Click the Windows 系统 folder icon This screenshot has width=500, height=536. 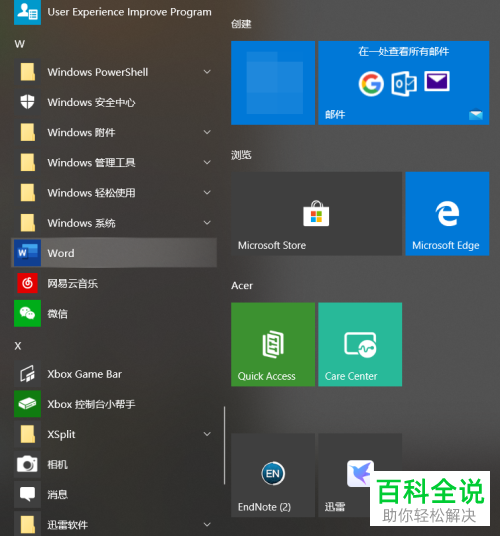coord(27,223)
